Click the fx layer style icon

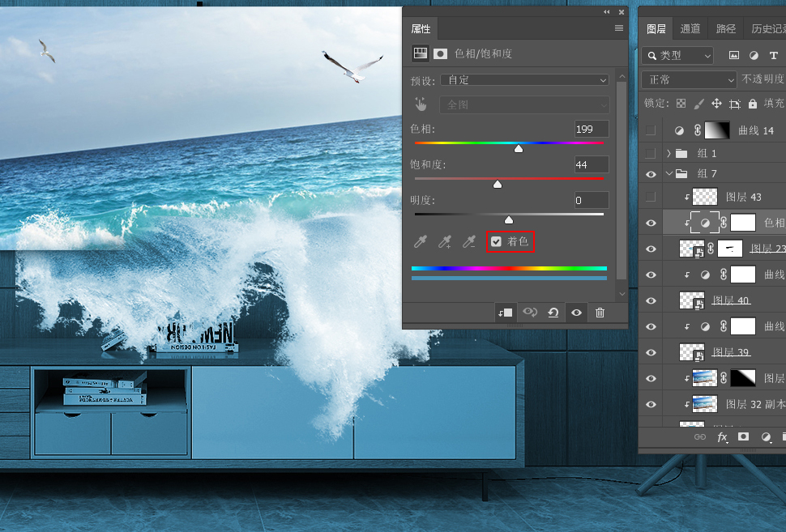pyautogui.click(x=723, y=436)
